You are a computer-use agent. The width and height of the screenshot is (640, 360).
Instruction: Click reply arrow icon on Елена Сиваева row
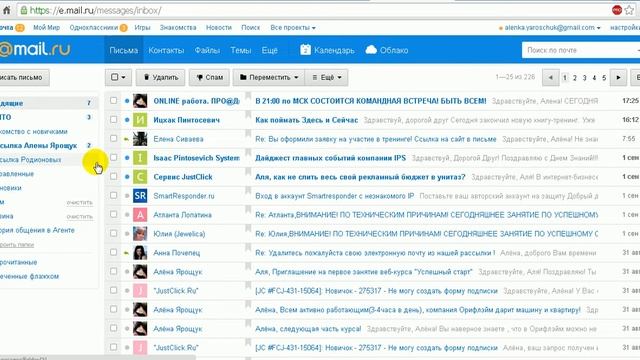127,139
